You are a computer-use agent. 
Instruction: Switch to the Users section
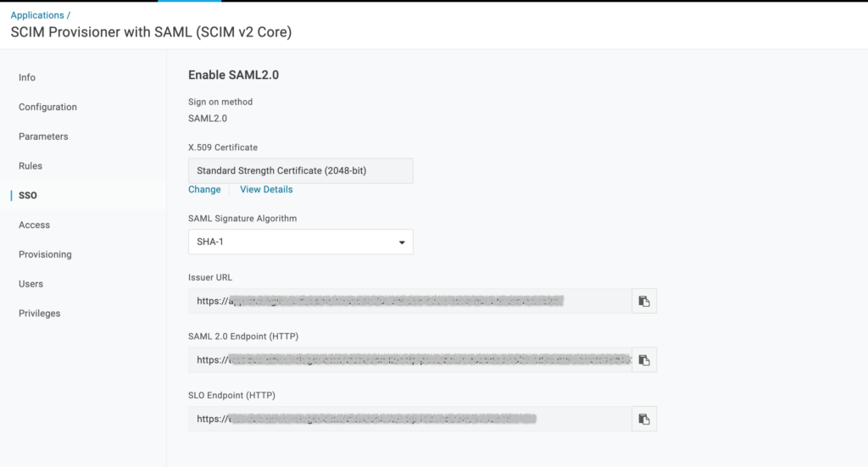[31, 284]
